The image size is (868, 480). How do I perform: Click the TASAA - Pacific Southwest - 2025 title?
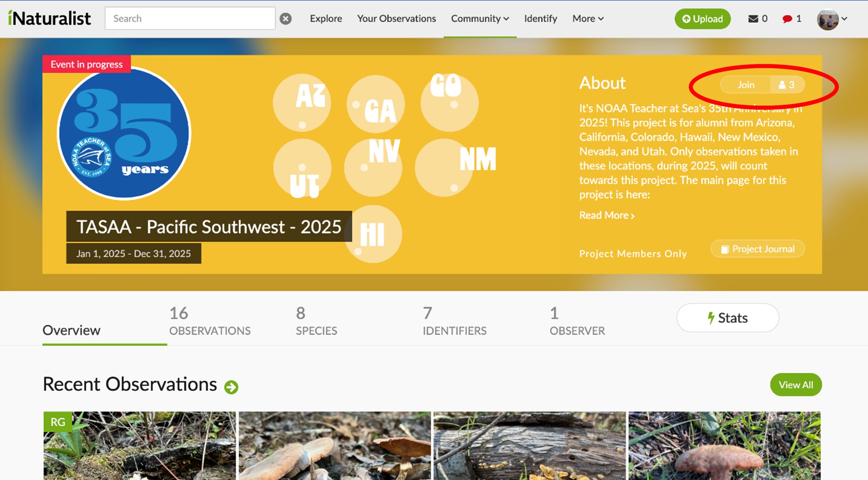(x=209, y=227)
